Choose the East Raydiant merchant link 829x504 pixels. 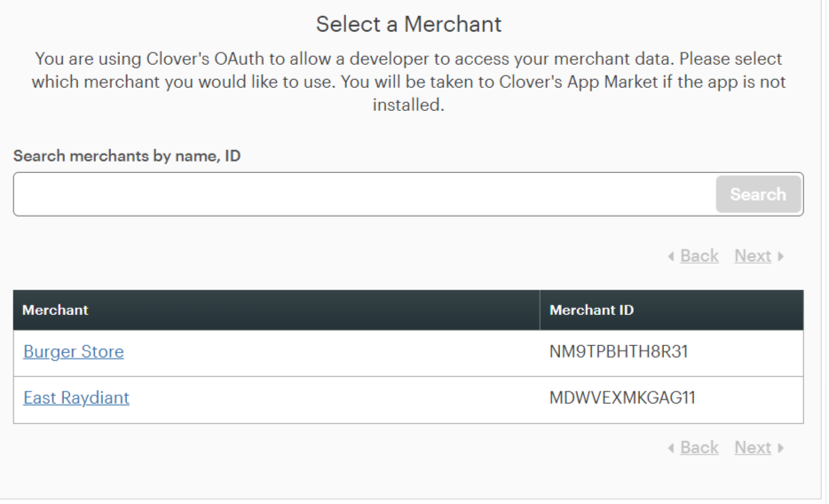(76, 398)
